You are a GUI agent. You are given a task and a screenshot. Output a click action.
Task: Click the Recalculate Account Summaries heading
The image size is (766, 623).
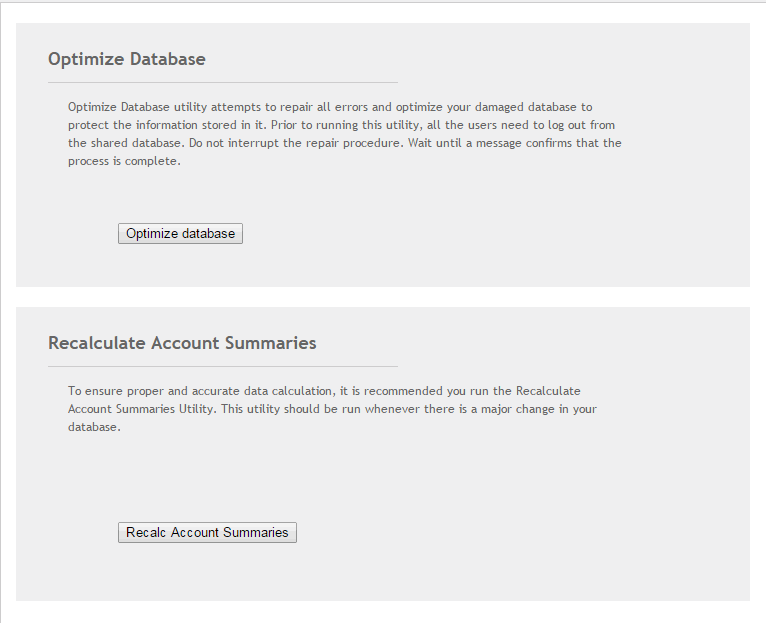182,343
